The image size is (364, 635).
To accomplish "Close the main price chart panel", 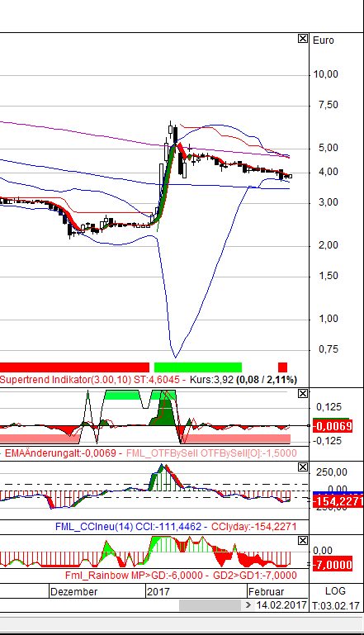I will tap(302, 39).
